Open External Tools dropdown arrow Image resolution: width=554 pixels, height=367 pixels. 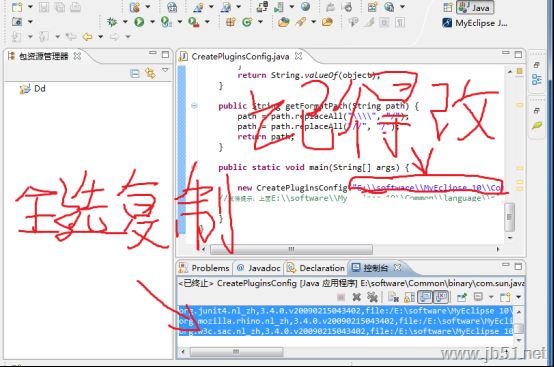[207, 22]
